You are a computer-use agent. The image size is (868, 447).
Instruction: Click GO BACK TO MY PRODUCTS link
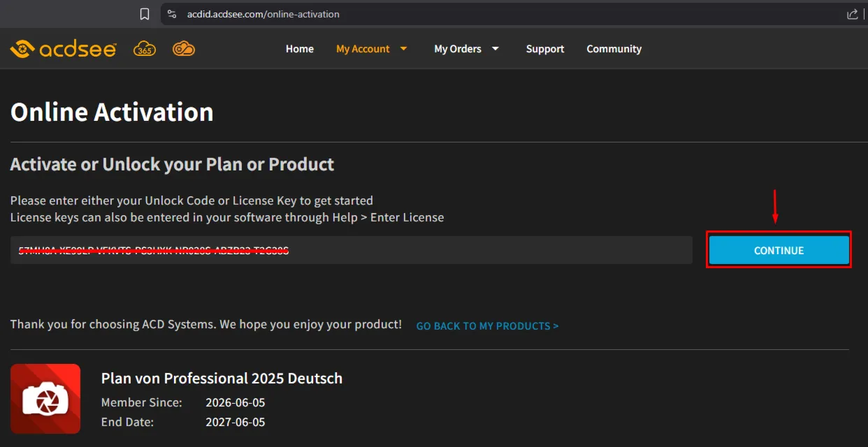tap(487, 326)
